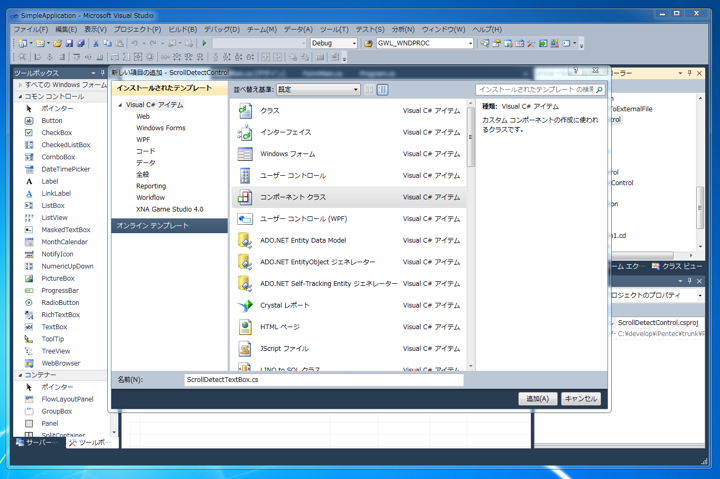Click the Start Debugging play icon
720x479 pixels.
coord(204,43)
